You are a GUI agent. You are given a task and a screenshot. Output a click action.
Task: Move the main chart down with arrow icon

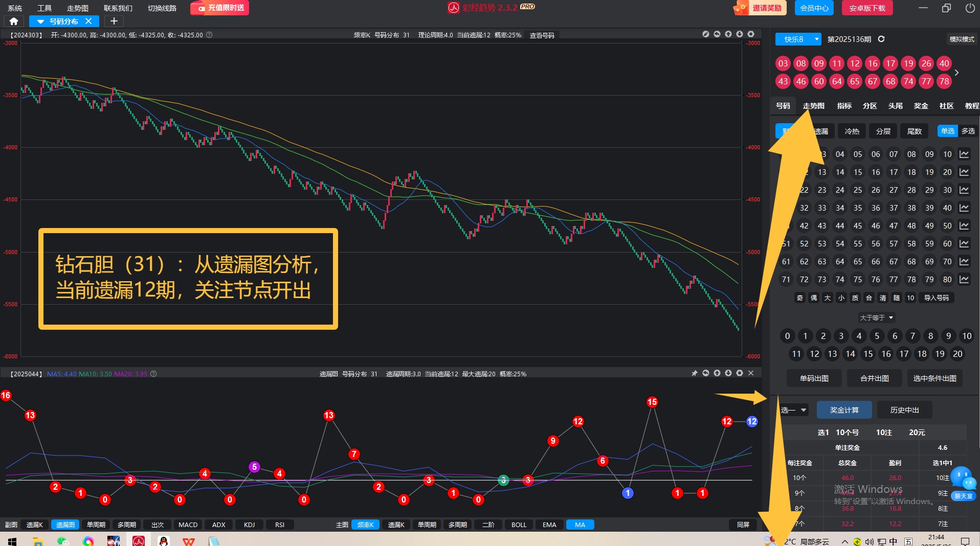pyautogui.click(x=740, y=34)
